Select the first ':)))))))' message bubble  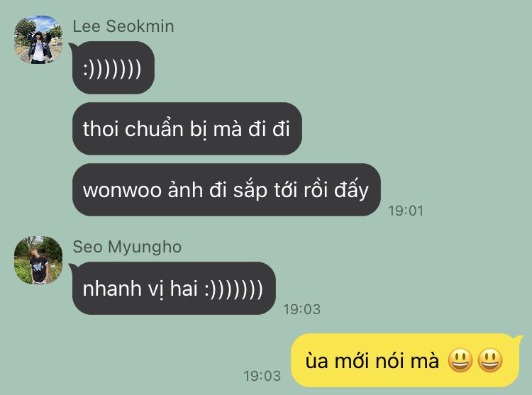[113, 67]
